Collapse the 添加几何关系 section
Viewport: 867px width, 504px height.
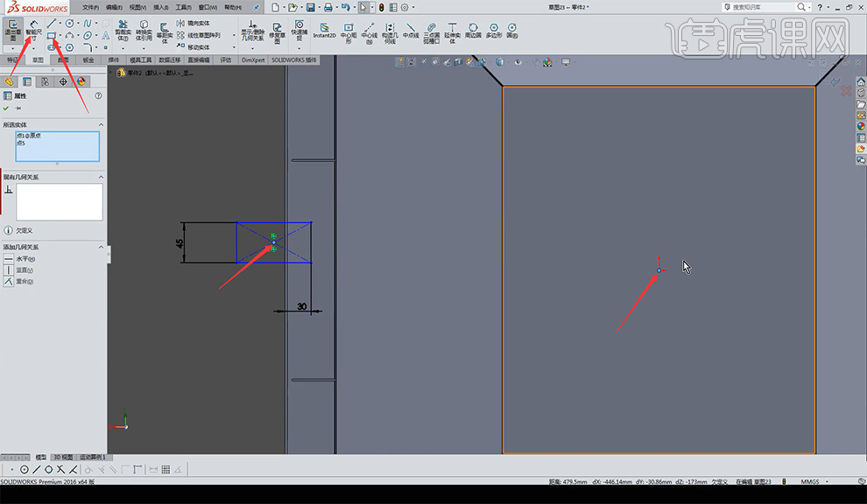(101, 247)
